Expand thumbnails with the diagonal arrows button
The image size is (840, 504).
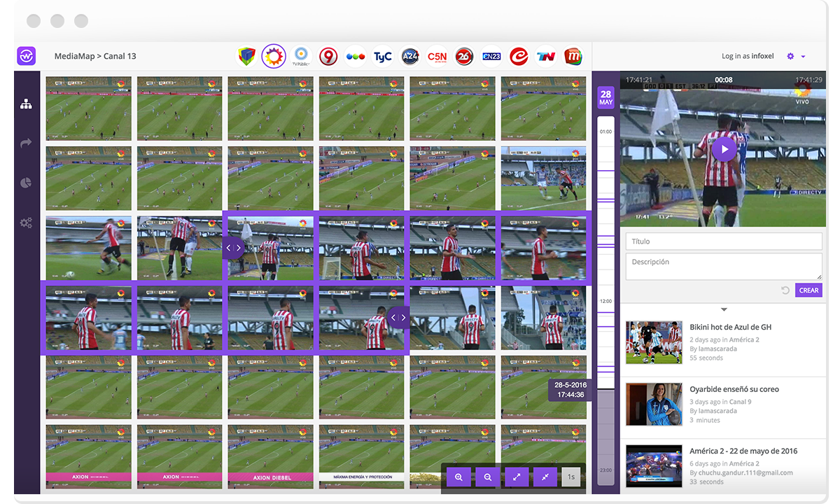(517, 477)
